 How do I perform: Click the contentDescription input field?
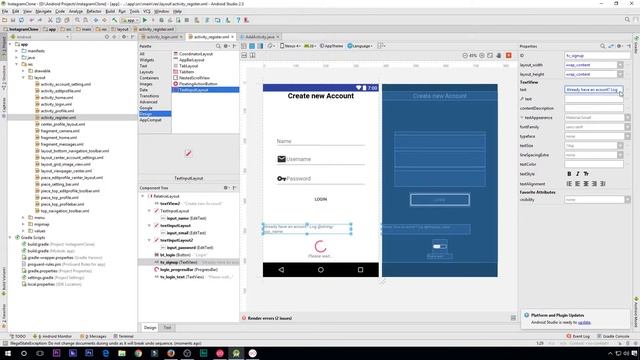click(x=594, y=108)
